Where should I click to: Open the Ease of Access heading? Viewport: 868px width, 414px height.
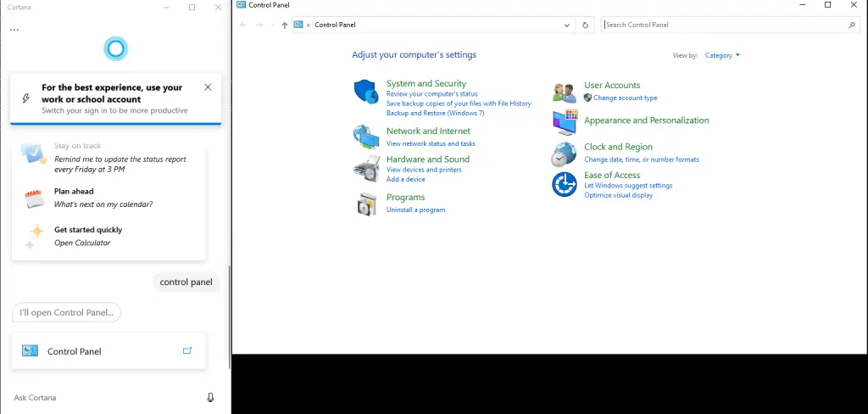click(612, 175)
